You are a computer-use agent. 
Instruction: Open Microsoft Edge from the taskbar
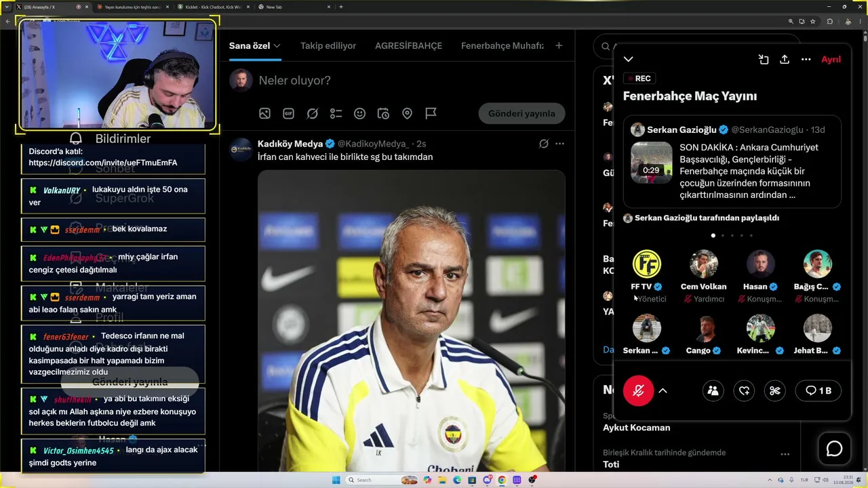pos(457,480)
